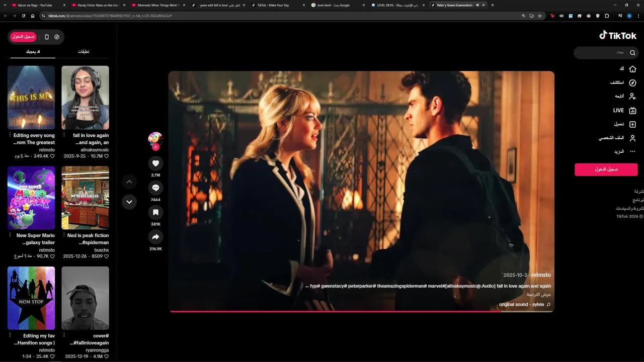Viewport: 644px width, 362px height.
Task: Click the ryanrongga username
Action: [x=97, y=350]
